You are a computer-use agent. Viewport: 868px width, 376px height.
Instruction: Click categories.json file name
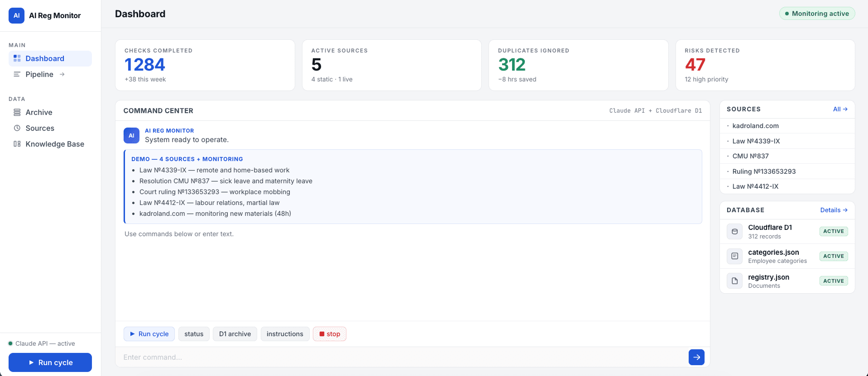coord(773,252)
